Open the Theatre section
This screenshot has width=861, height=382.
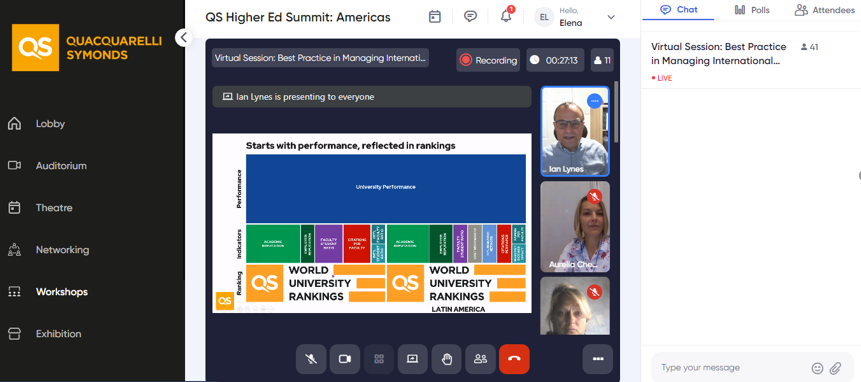click(x=54, y=208)
